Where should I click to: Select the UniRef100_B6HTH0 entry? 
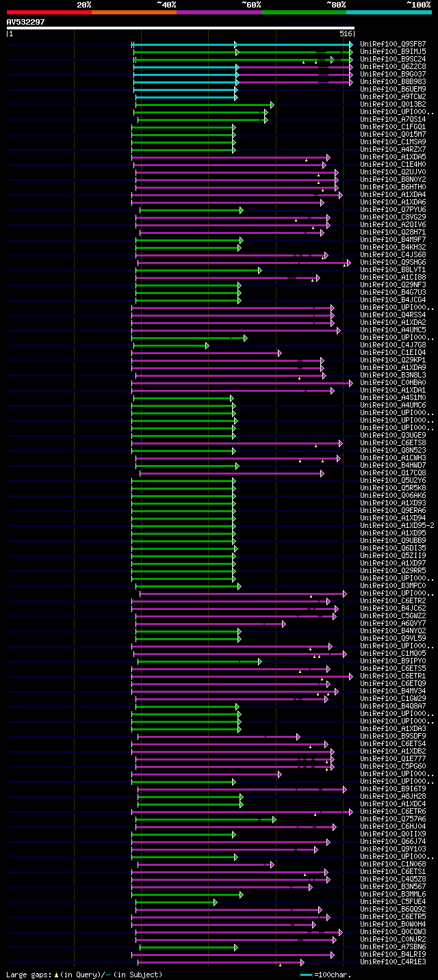tap(393, 187)
